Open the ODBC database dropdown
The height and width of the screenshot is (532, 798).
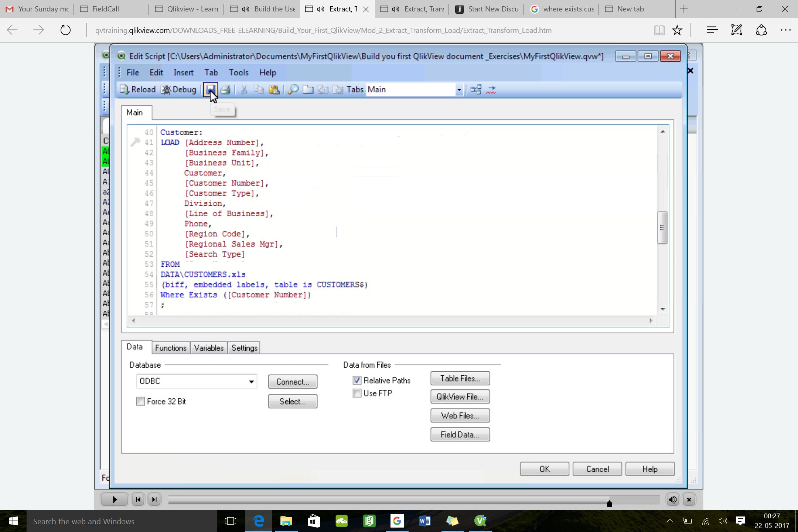(x=251, y=381)
